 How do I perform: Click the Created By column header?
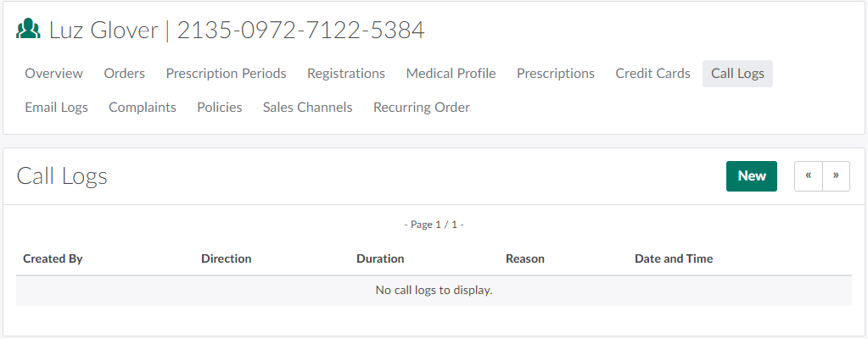tap(53, 258)
